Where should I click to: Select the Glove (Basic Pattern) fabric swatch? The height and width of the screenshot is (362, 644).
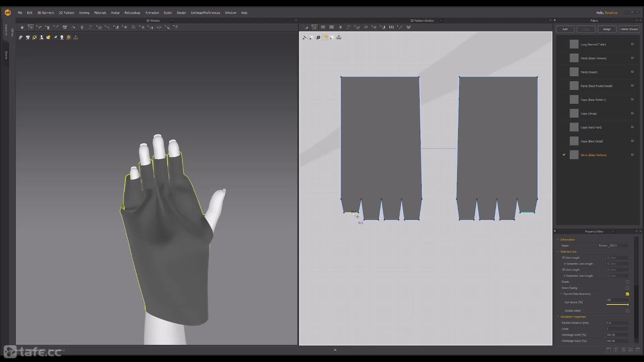coord(574,155)
